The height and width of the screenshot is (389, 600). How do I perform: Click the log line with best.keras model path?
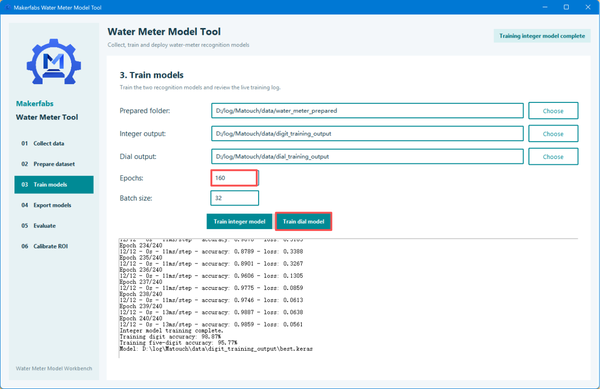pos(216,349)
